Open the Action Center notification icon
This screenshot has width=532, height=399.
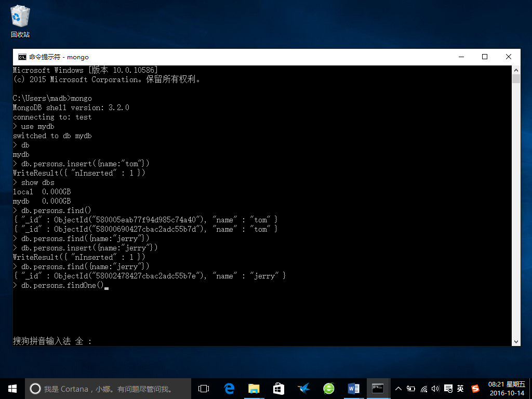pyautogui.click(x=448, y=389)
